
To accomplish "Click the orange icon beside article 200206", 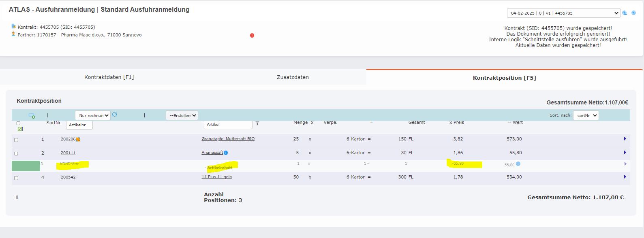I will (x=78, y=139).
